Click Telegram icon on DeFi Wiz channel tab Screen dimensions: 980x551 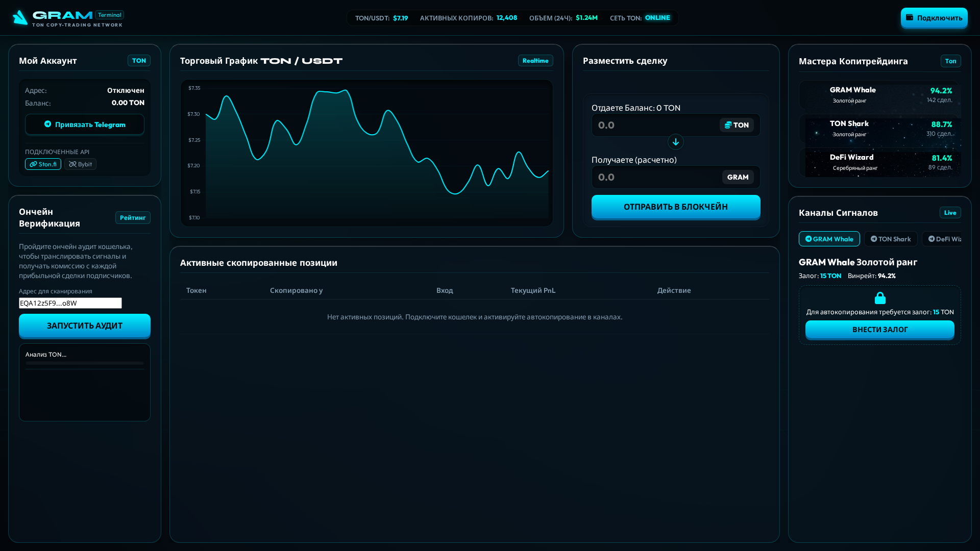tap(932, 239)
